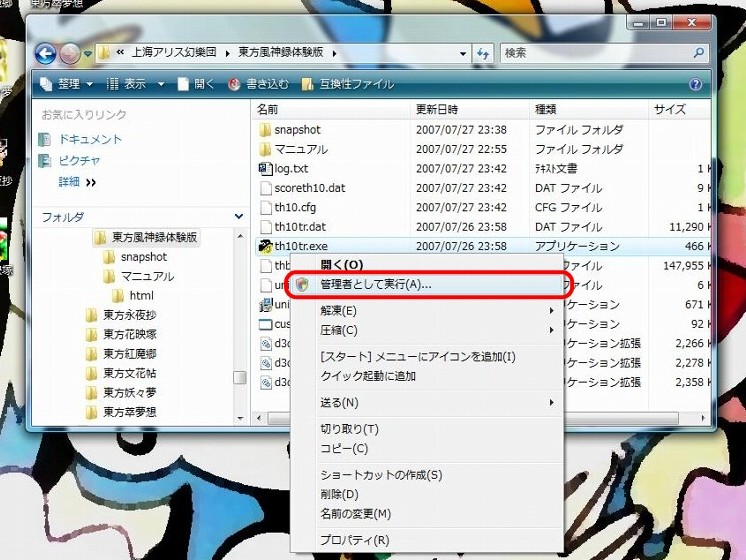Click the 2007/07/27 23:38 date for snapshot

(461, 130)
